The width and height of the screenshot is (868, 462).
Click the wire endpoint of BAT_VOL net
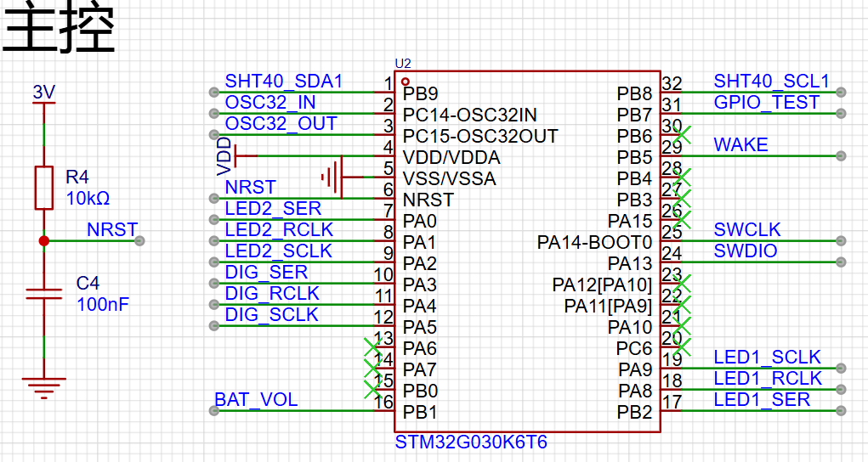pos(214,410)
